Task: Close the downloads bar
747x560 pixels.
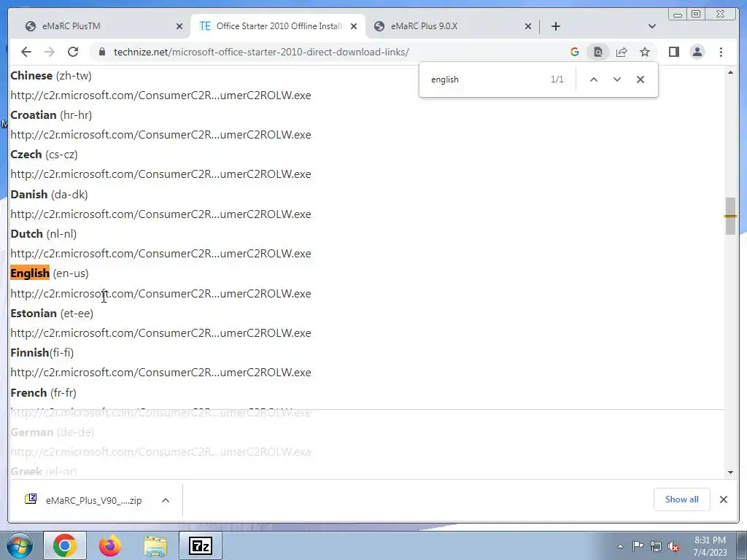Action: click(x=724, y=499)
